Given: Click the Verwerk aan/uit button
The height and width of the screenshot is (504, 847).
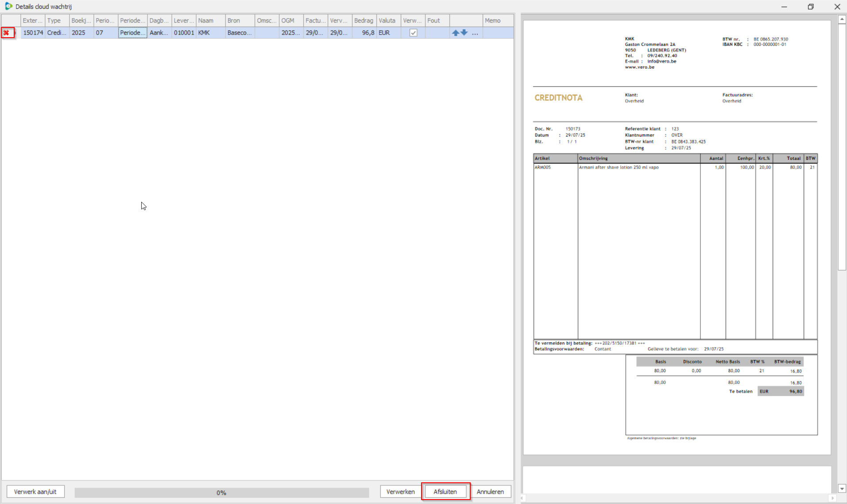Looking at the screenshot, I should (35, 492).
